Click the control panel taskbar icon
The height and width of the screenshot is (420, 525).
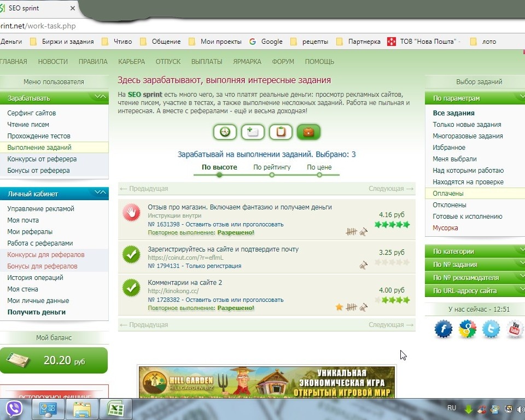(x=48, y=409)
